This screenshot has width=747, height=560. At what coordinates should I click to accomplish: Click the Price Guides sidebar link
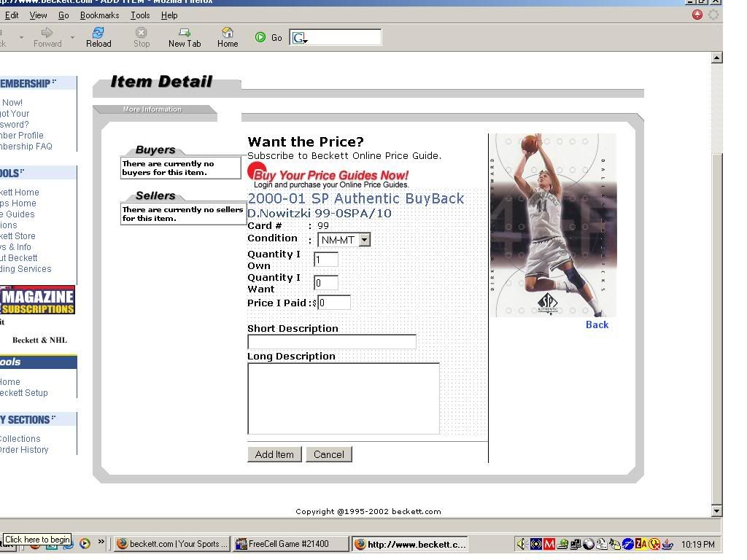(18, 214)
